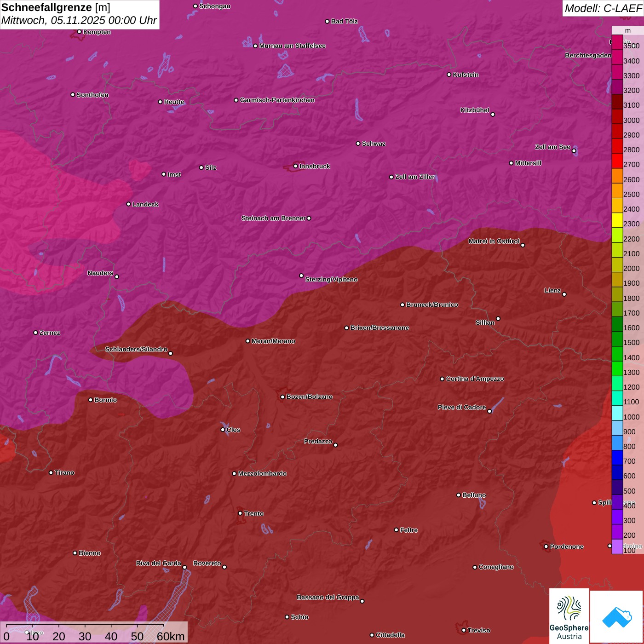
Task: Select the Innsbruck city marker dot
Action: pyautogui.click(x=295, y=166)
